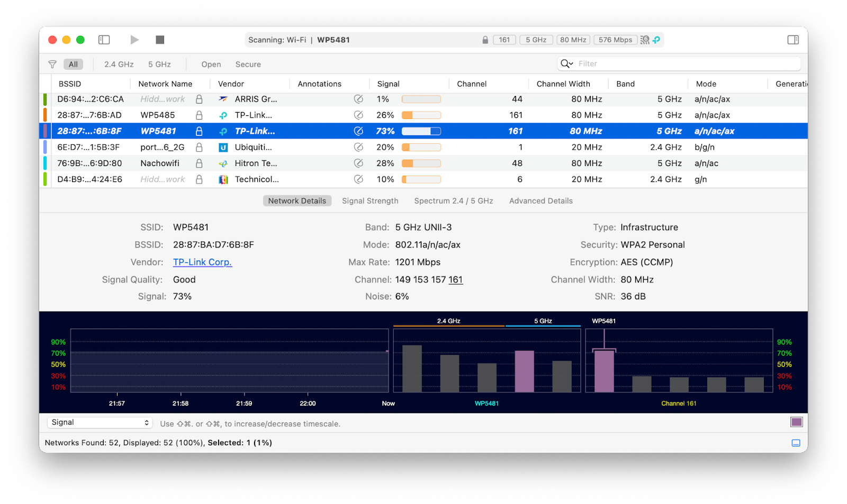The width and height of the screenshot is (847, 504).
Task: Click the lock icon in Nachowifi row
Action: click(x=199, y=163)
